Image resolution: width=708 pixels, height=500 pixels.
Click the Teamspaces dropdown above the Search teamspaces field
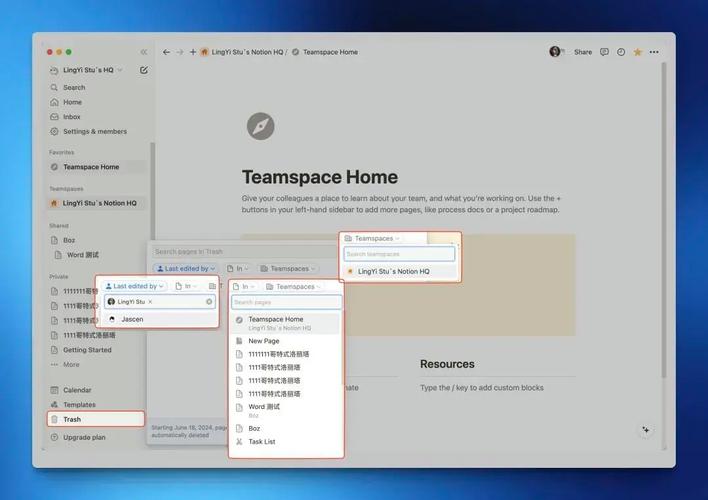(x=373, y=238)
